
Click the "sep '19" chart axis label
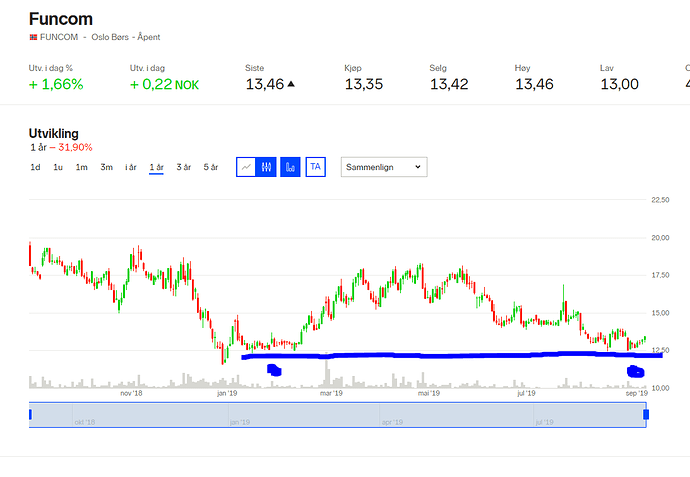pyautogui.click(x=637, y=393)
